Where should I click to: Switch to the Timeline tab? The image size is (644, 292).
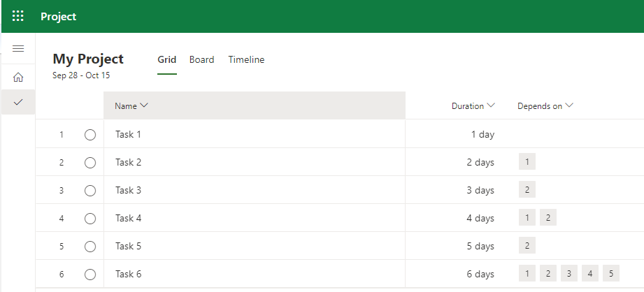[x=246, y=60]
